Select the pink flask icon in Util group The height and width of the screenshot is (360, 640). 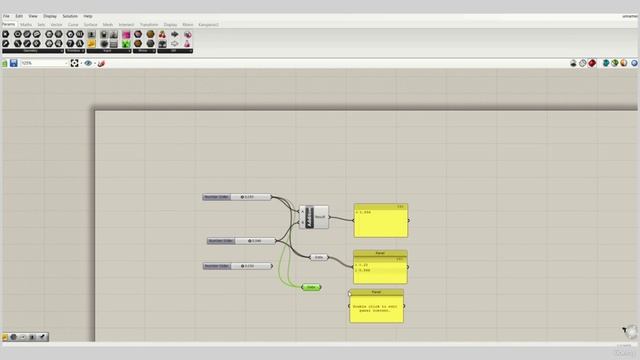click(187, 44)
